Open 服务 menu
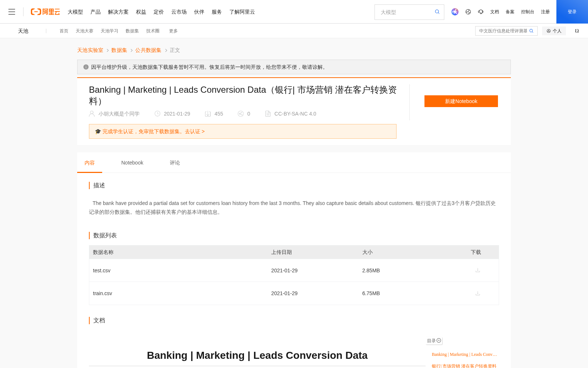This screenshot has height=368, width=588. click(x=217, y=12)
